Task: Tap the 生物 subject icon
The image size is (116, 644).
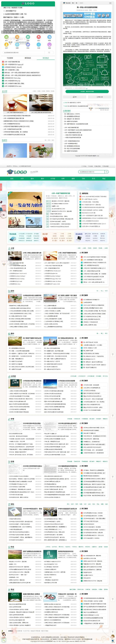Action: click(38, 45)
